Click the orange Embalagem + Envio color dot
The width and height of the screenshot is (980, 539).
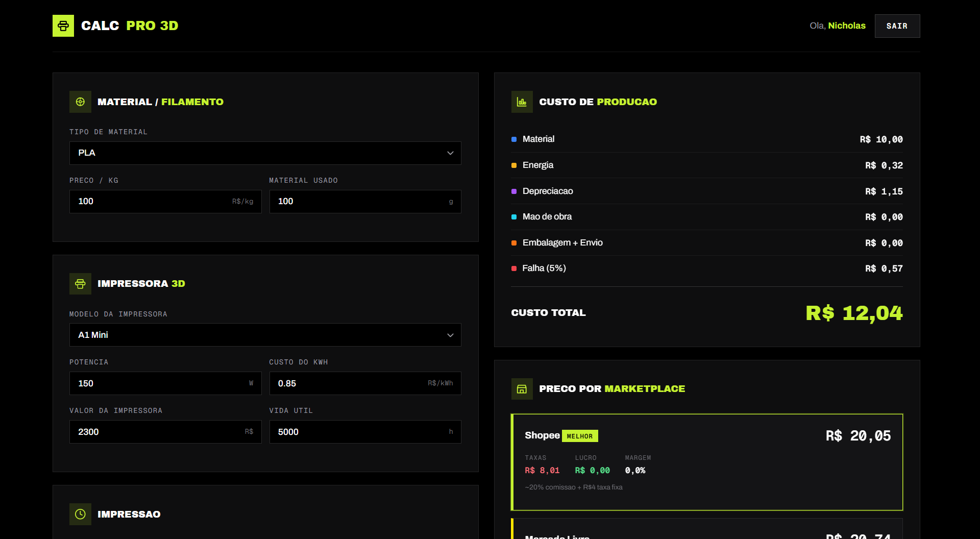[x=514, y=243]
